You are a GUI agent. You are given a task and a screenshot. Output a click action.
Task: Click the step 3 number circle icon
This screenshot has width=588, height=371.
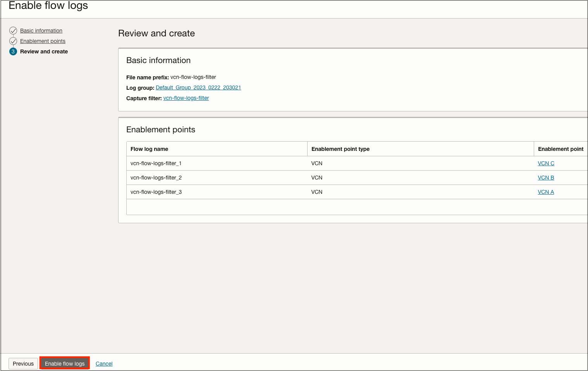pos(13,51)
